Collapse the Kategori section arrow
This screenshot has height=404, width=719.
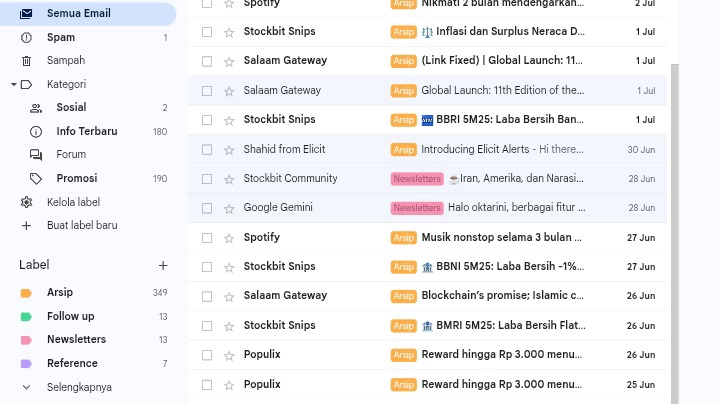point(14,85)
